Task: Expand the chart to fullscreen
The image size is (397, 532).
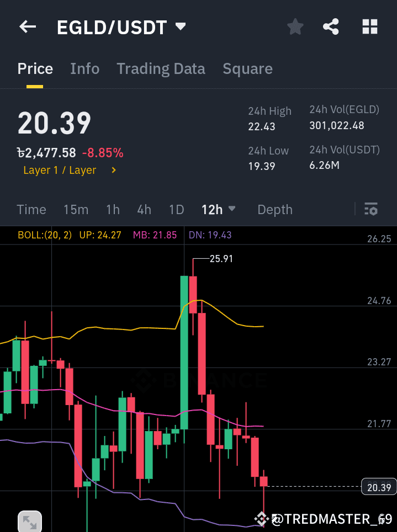Action: [x=29, y=520]
